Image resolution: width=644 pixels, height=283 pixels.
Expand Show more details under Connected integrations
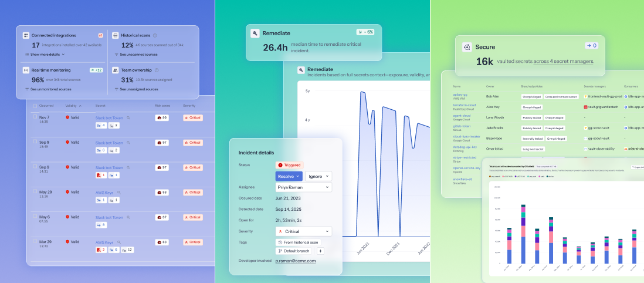45,54
